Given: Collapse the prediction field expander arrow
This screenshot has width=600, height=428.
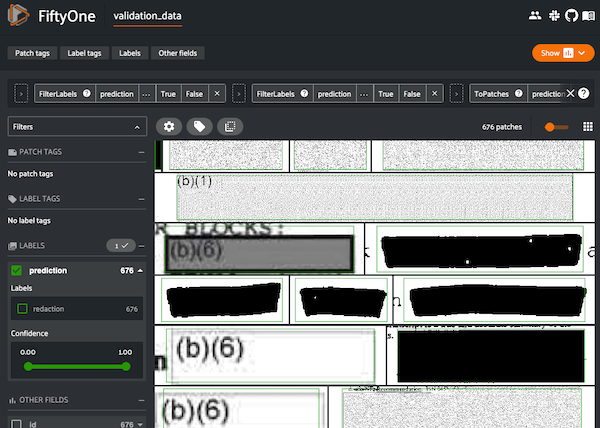Looking at the screenshot, I should click(140, 271).
